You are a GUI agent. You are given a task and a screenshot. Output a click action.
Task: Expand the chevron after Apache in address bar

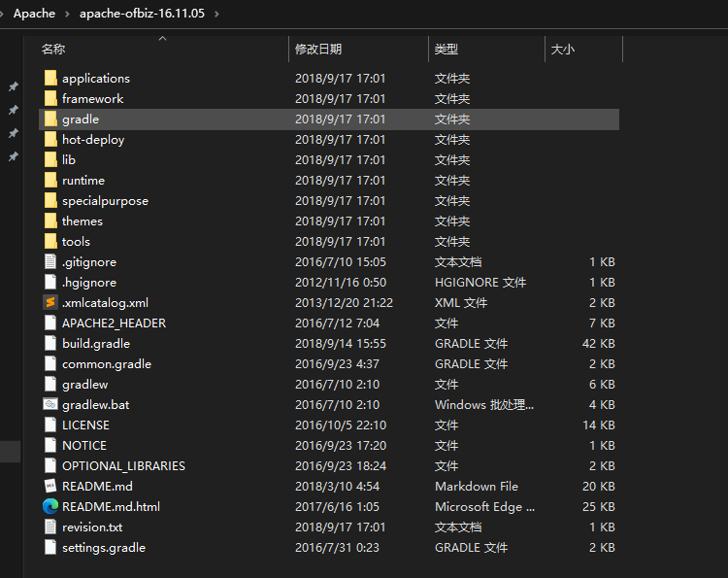(67, 14)
